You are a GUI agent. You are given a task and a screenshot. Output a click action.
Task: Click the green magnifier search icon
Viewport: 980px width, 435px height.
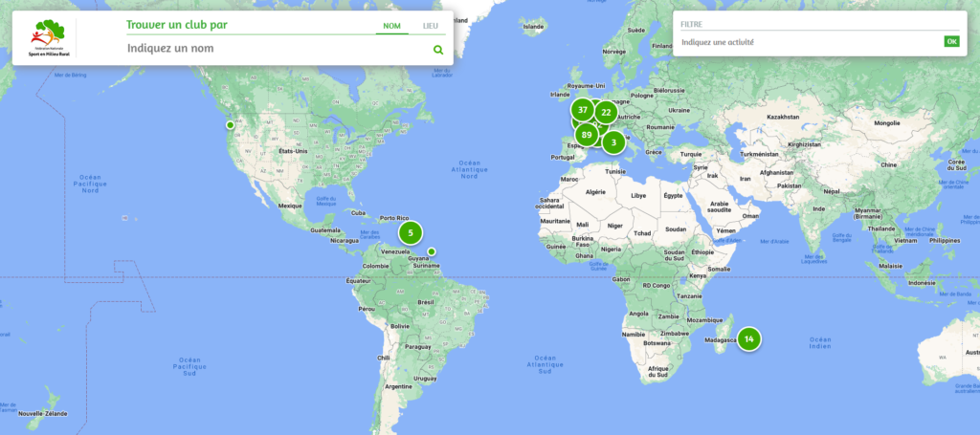[438, 50]
